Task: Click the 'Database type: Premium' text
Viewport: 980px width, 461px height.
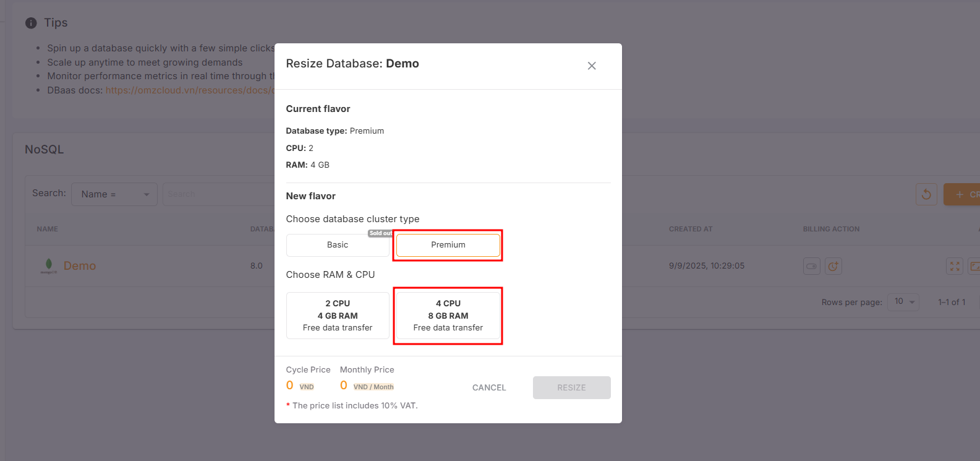Action: coord(335,131)
